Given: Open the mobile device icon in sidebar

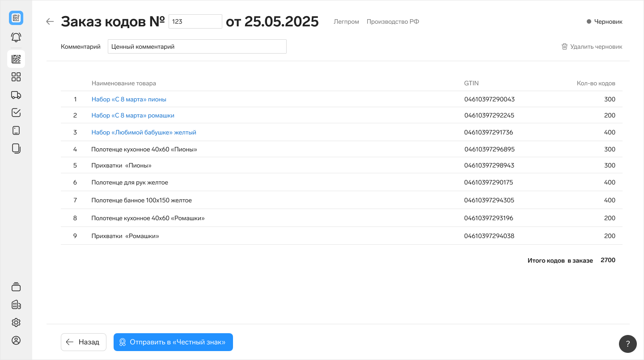Looking at the screenshot, I should tap(16, 130).
